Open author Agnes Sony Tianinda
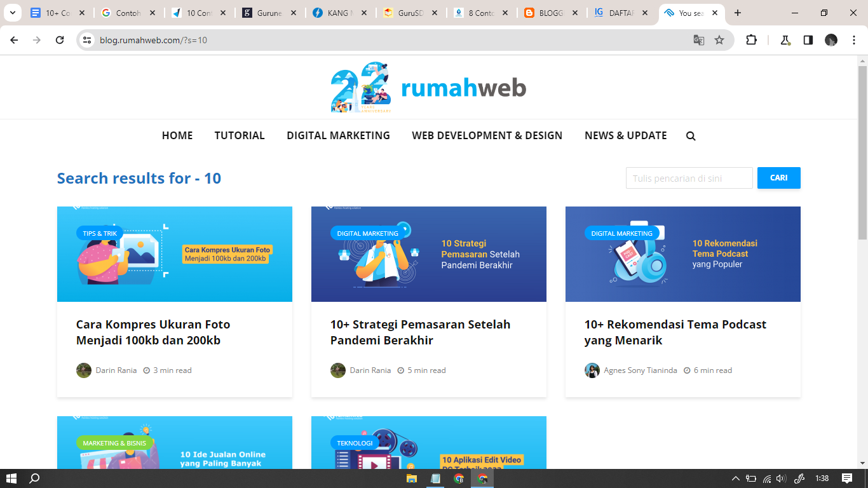868x488 pixels. pos(641,370)
